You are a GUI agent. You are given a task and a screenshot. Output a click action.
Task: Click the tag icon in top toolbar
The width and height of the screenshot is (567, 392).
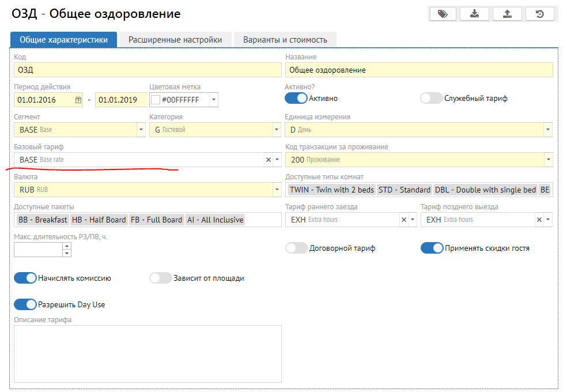pos(442,14)
